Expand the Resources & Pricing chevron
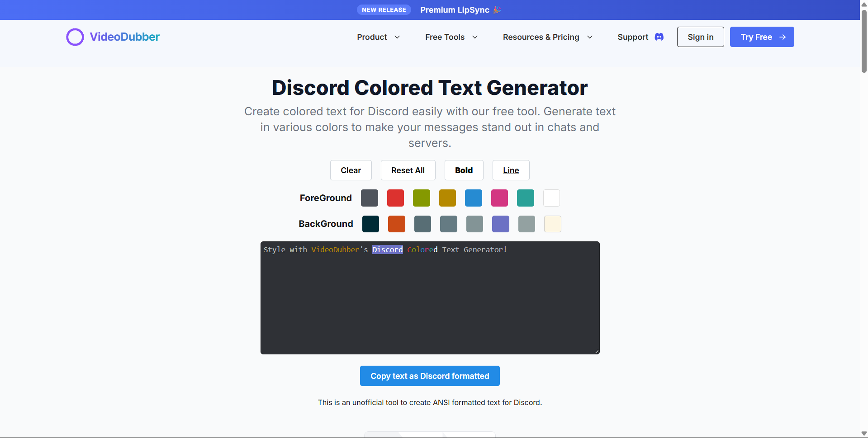The image size is (868, 438). tap(590, 37)
